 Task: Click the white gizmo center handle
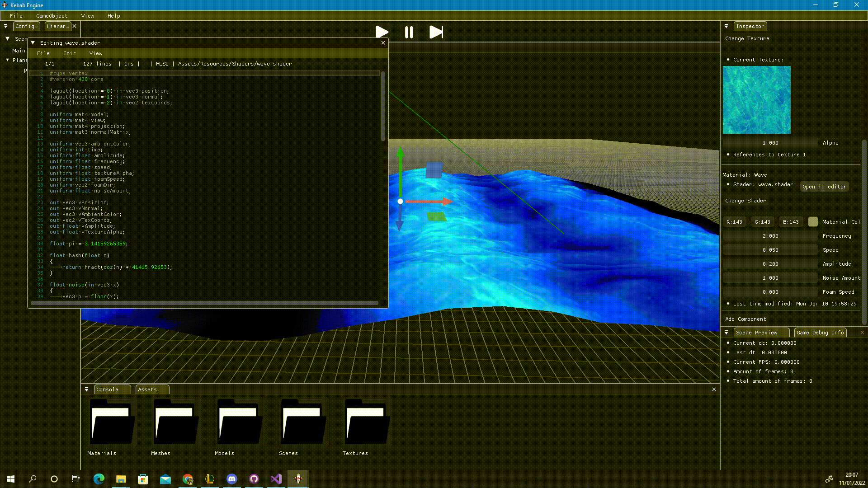point(400,202)
